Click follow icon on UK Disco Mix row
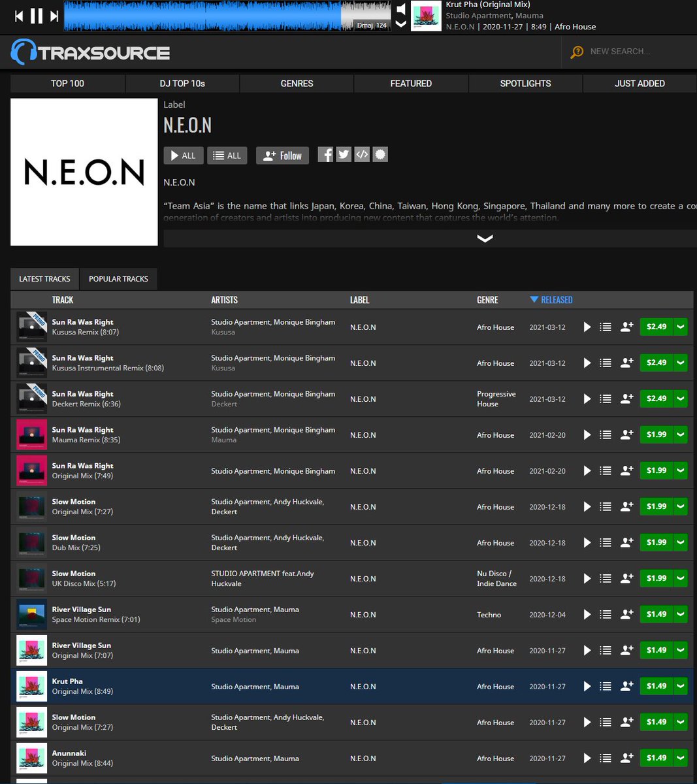Viewport: 697px width, 784px height. point(626,578)
